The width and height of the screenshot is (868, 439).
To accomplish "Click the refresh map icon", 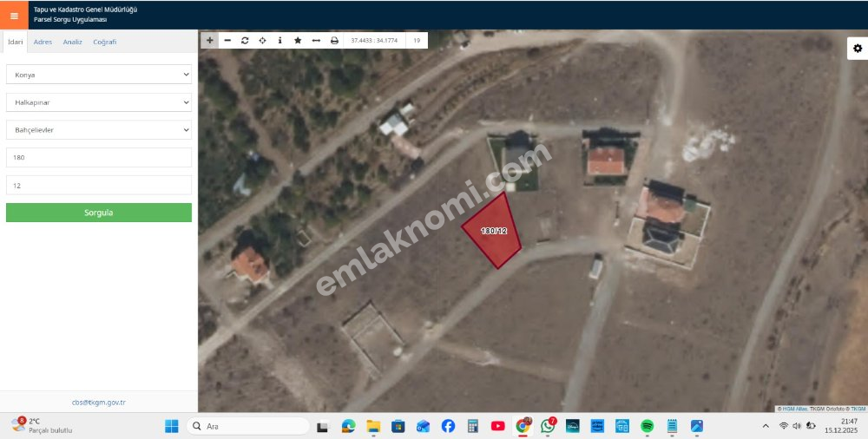I will pyautogui.click(x=245, y=40).
